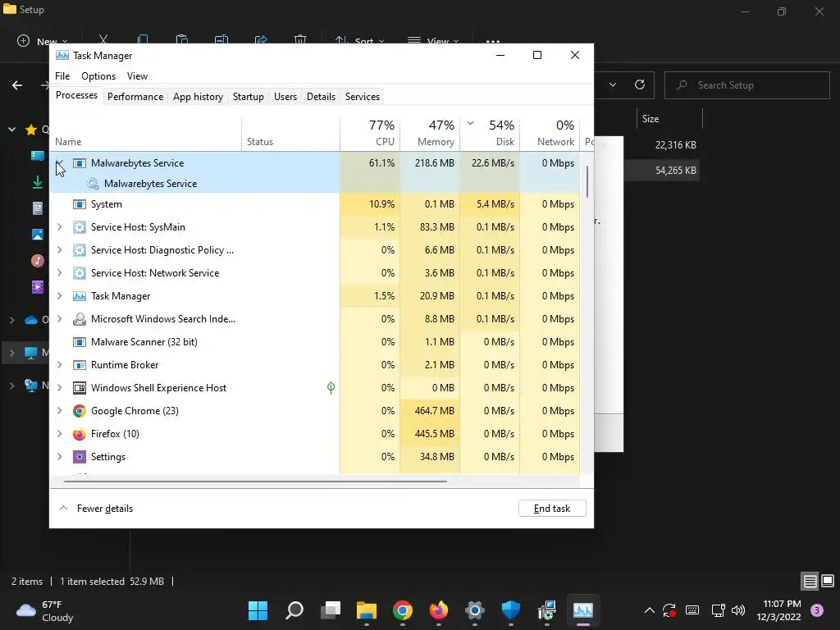Screen dimensions: 840x630
Task: Click the Windows Search Indexer icon
Action: click(80, 319)
